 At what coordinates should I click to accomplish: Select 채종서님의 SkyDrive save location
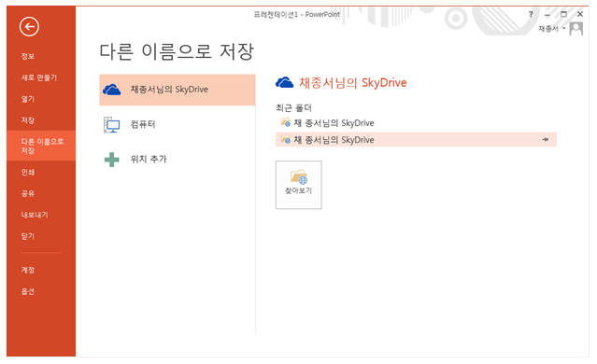[x=178, y=90]
